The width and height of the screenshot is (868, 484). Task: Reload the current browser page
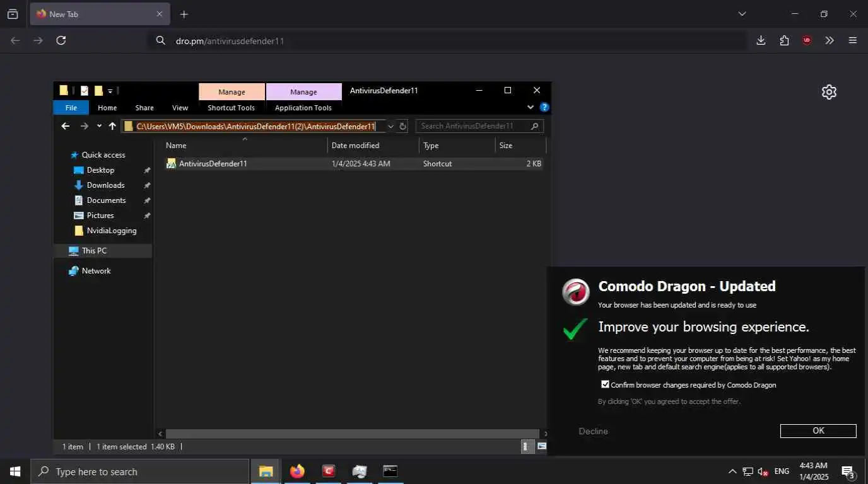pos(61,40)
